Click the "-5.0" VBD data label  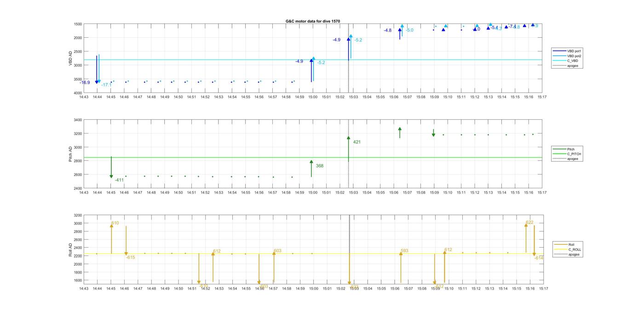pos(409,30)
